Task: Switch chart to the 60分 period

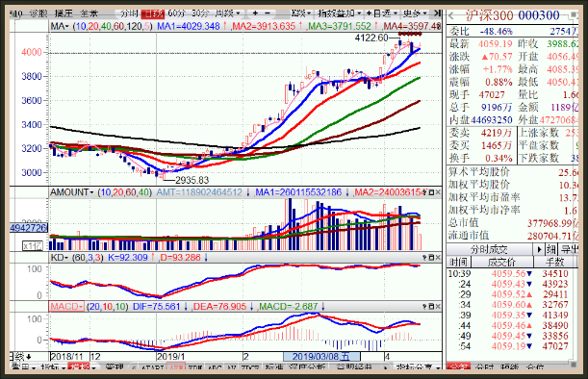Action: [x=177, y=13]
